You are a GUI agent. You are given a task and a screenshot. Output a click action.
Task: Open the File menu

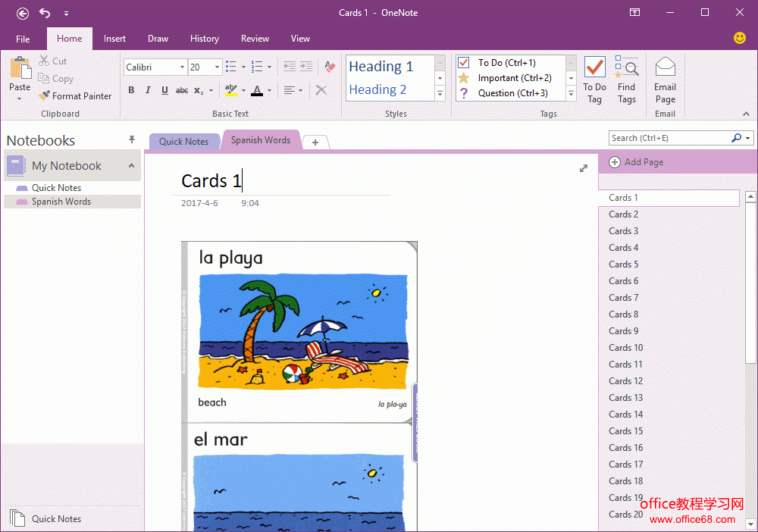[x=23, y=39]
